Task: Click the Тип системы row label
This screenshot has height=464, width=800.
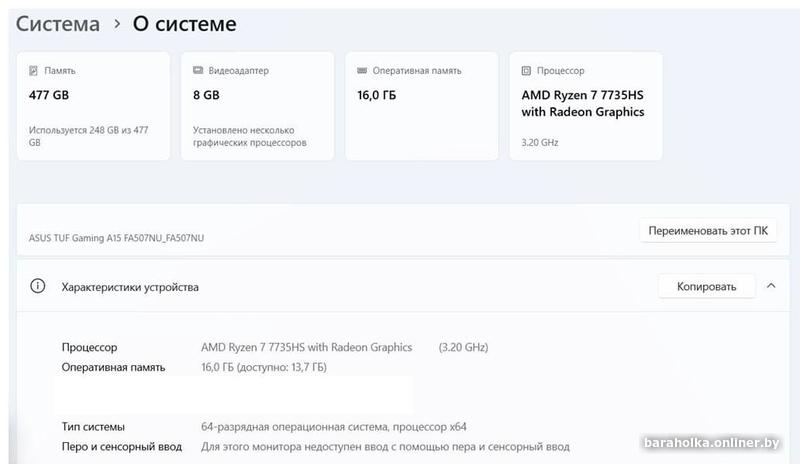Action: (93, 427)
